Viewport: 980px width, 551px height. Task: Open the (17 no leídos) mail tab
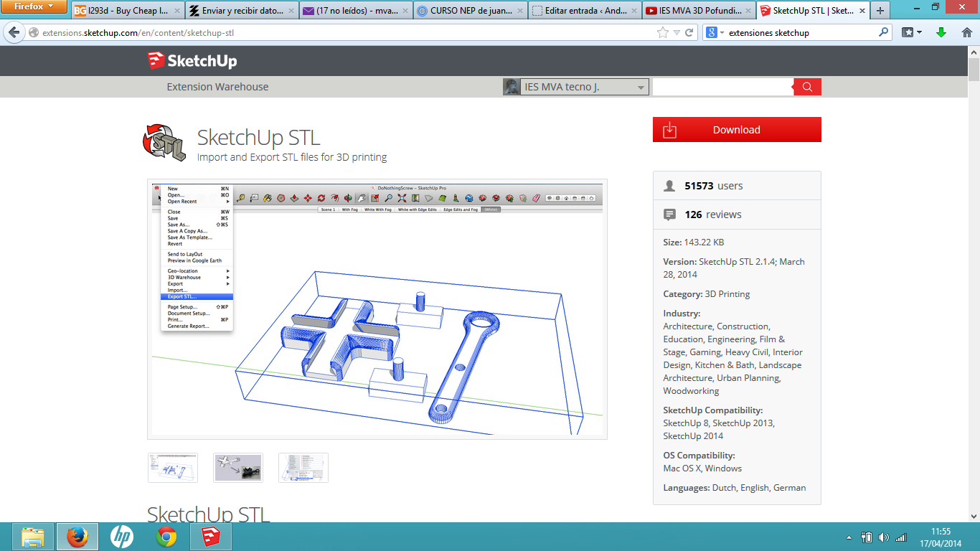point(355,11)
